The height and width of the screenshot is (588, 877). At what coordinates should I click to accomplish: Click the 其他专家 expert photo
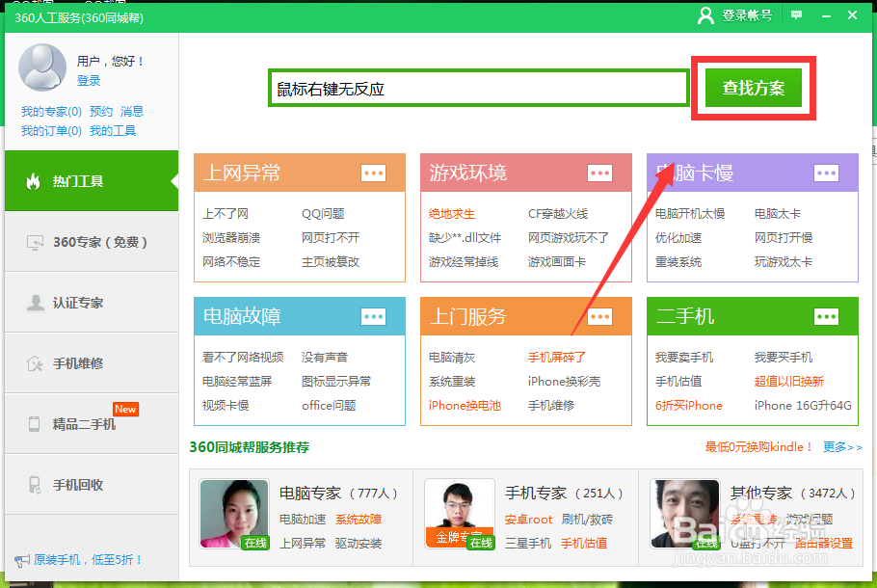point(684,514)
